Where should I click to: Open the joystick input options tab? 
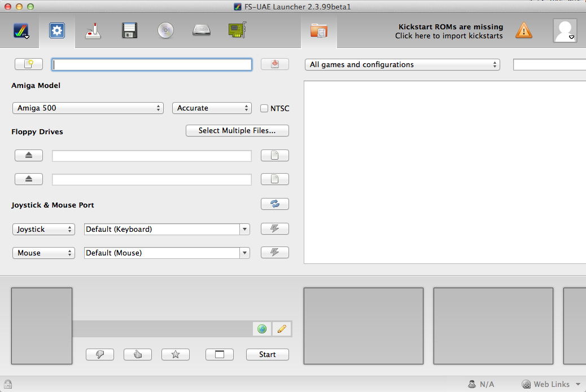tap(93, 30)
